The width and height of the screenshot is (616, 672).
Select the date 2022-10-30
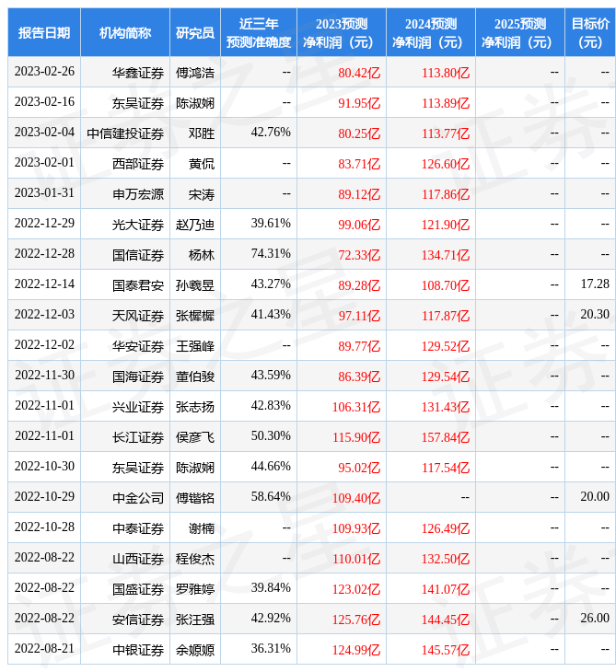click(44, 467)
